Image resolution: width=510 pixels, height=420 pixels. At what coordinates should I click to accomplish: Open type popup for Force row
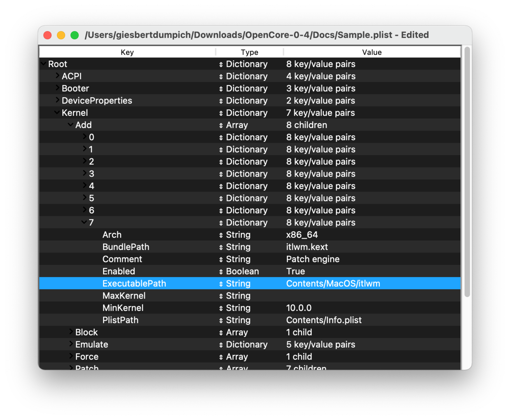(x=221, y=357)
